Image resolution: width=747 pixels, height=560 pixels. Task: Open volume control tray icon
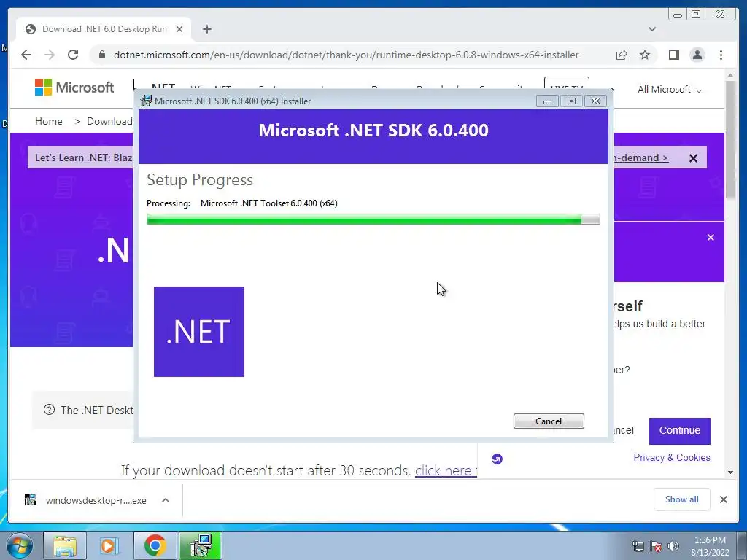point(673,546)
